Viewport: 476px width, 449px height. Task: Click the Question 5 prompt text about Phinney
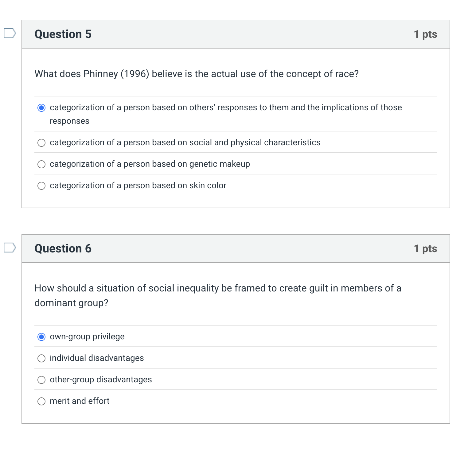197,74
